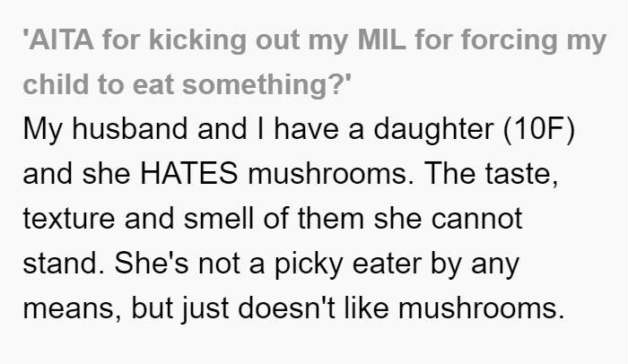Image resolution: width=628 pixels, height=364 pixels.
Task: Click the word 'HATES' in the paragraph
Action: [x=188, y=174]
